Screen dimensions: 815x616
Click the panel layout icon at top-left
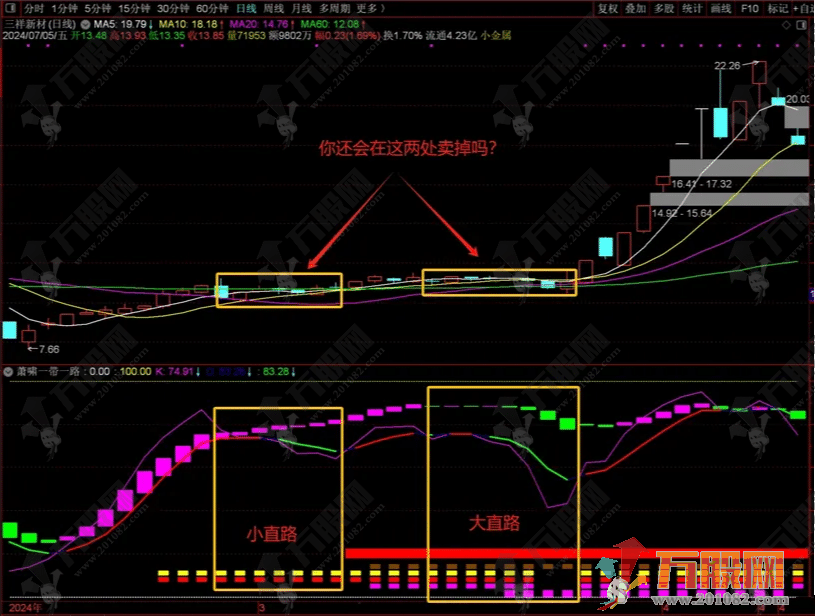pyautogui.click(x=9, y=8)
